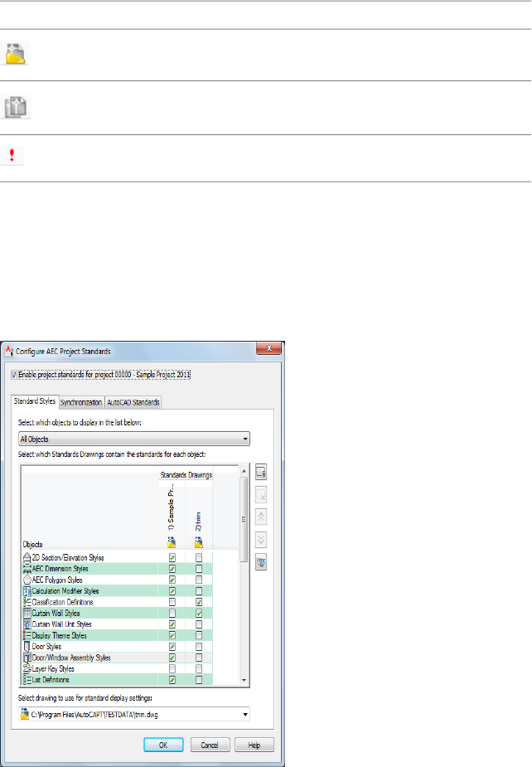Click the Curtain Wall Unit Styles icon
Screen dimensions: 532x767
coord(27,624)
